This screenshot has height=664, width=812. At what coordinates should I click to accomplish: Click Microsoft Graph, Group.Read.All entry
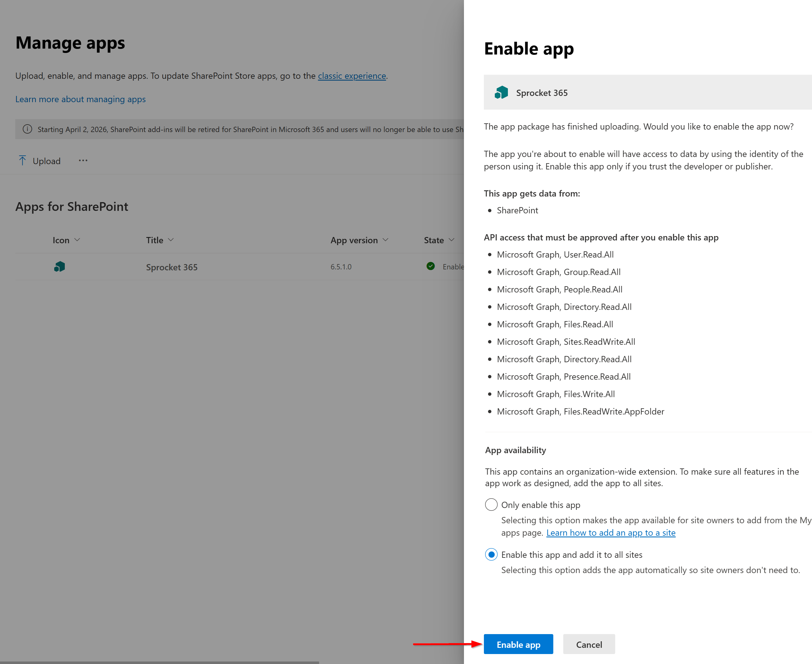click(559, 272)
